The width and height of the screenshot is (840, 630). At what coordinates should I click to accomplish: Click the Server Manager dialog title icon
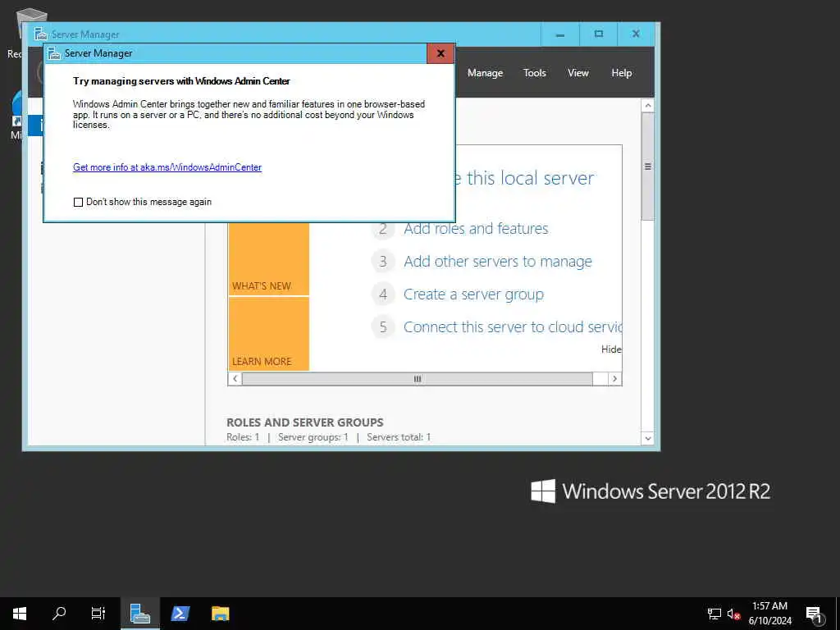[53, 53]
